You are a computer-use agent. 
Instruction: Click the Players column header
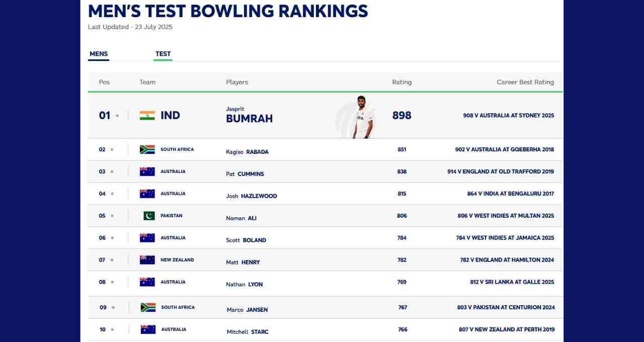(x=237, y=82)
